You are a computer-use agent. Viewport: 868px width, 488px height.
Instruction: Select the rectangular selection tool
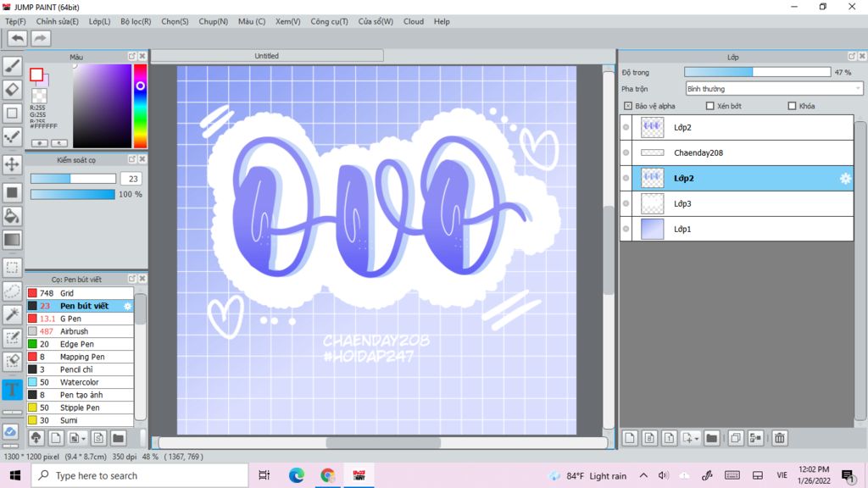(12, 267)
